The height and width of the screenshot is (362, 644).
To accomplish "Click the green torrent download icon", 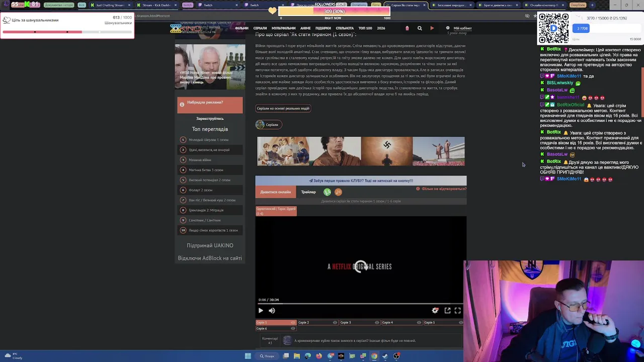I will tap(327, 192).
